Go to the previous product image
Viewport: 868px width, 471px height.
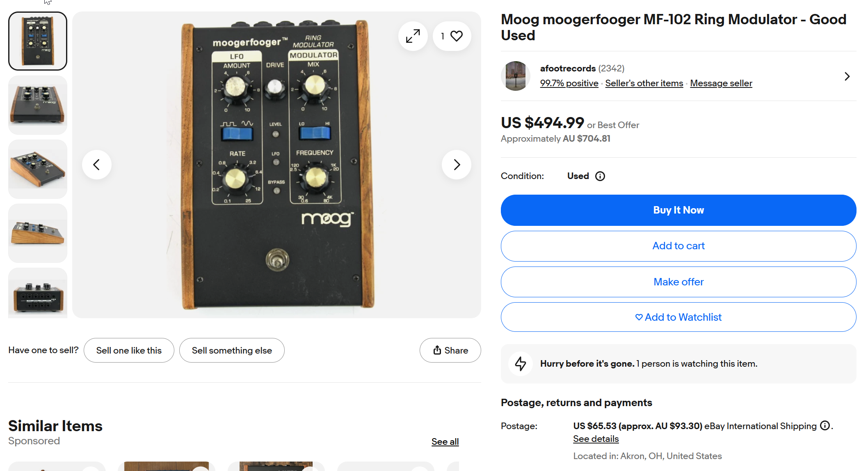(x=97, y=165)
